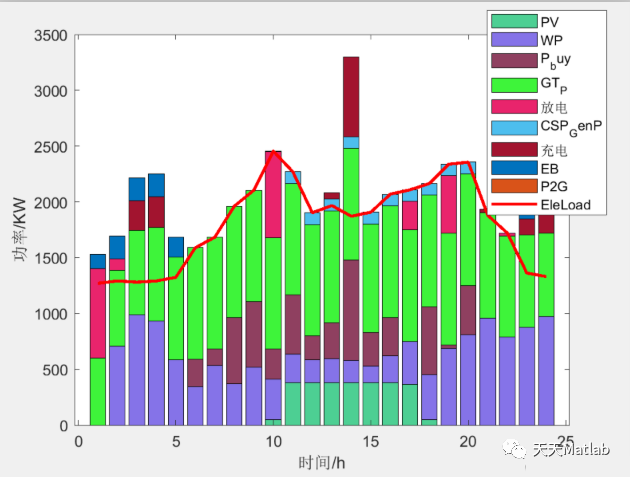
Task: Click the x-axis label 时间/h
Action: pos(321,463)
